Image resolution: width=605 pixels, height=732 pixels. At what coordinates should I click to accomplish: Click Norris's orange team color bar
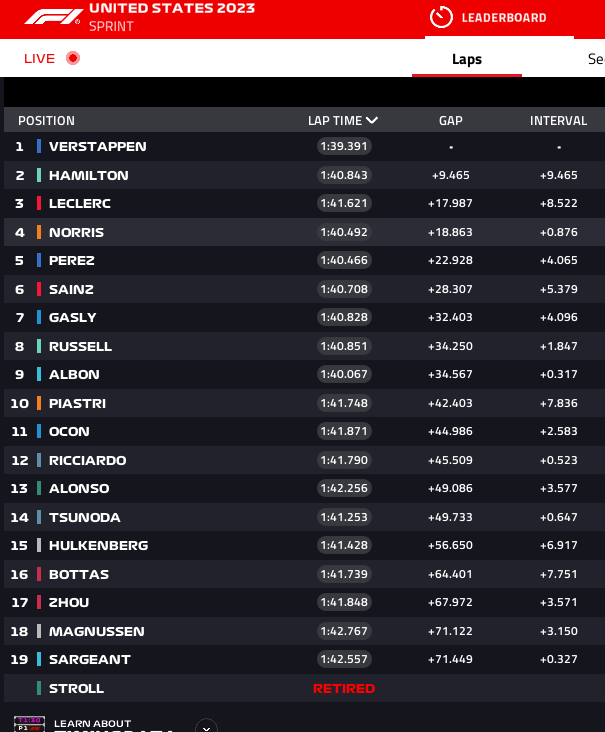(39, 232)
